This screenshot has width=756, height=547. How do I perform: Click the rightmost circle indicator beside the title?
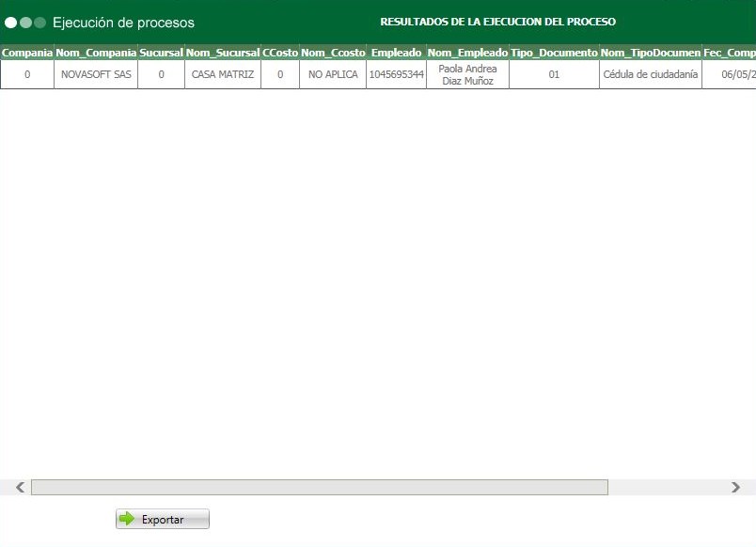[39, 22]
